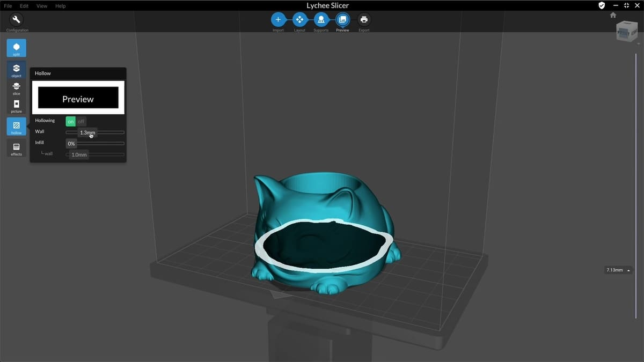644x362 pixels.
Task: Select the slice preview mode
Action: click(16, 88)
